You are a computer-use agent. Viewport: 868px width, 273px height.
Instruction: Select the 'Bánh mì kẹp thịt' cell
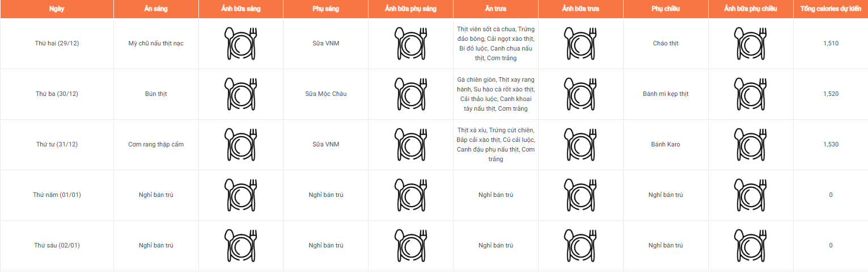666,94
